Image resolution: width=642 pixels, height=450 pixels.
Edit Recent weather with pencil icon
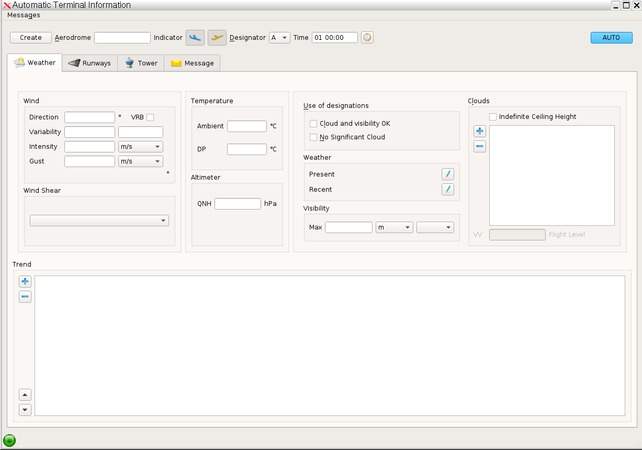448,189
